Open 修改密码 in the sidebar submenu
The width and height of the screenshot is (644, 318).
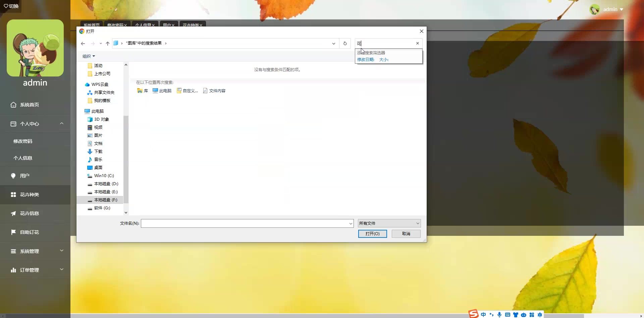[x=35, y=141]
